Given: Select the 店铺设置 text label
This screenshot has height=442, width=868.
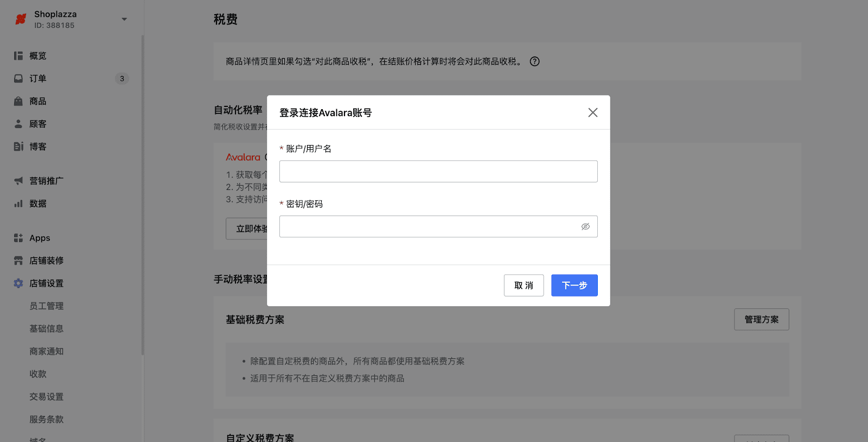Looking at the screenshot, I should (47, 283).
